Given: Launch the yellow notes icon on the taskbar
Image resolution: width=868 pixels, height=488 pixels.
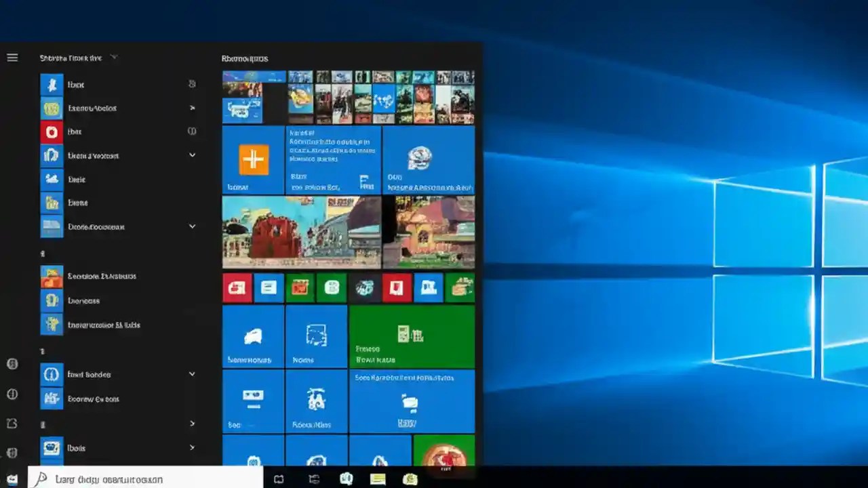Looking at the screenshot, I should click(x=378, y=479).
